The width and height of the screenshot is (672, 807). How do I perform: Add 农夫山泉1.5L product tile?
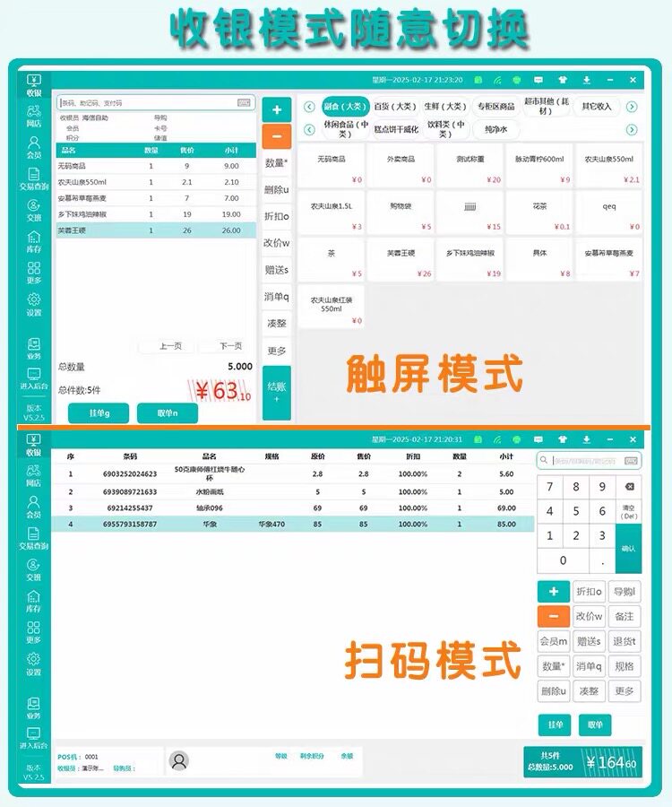(332, 213)
